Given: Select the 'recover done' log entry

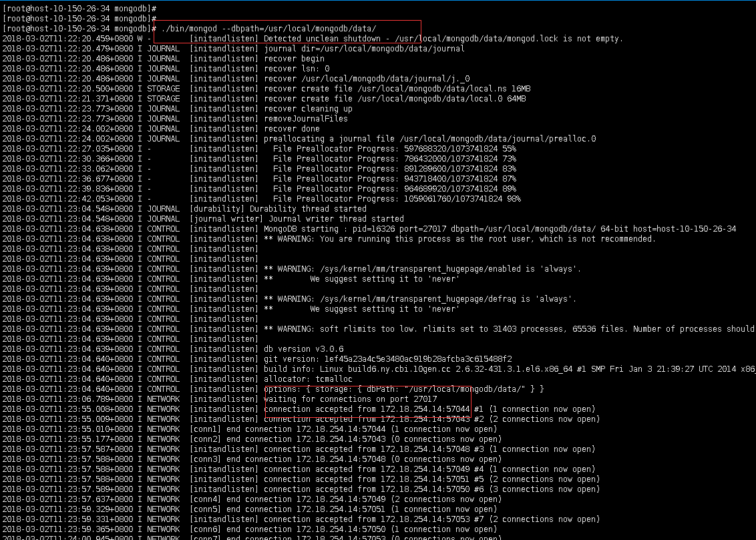Looking at the screenshot, I should (x=161, y=129).
